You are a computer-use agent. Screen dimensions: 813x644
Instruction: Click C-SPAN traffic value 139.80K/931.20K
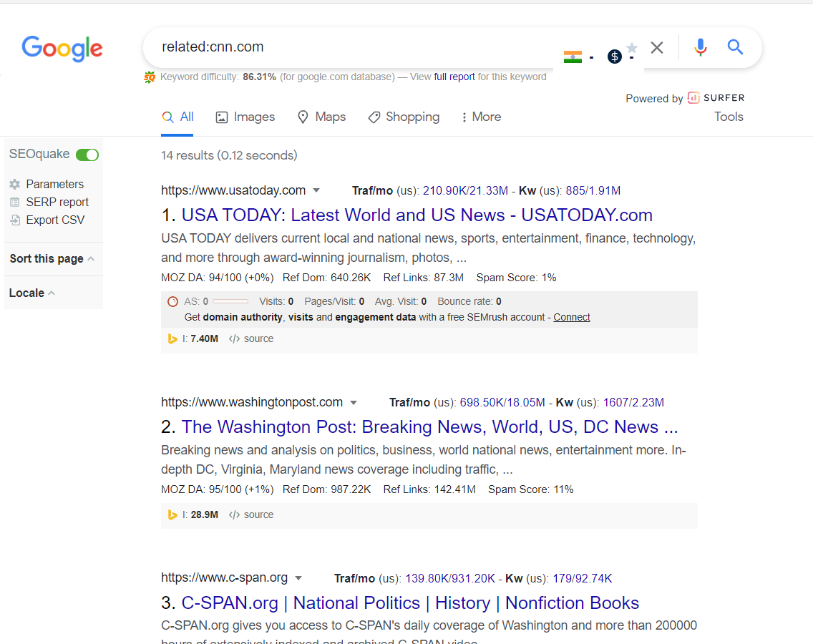(x=450, y=579)
